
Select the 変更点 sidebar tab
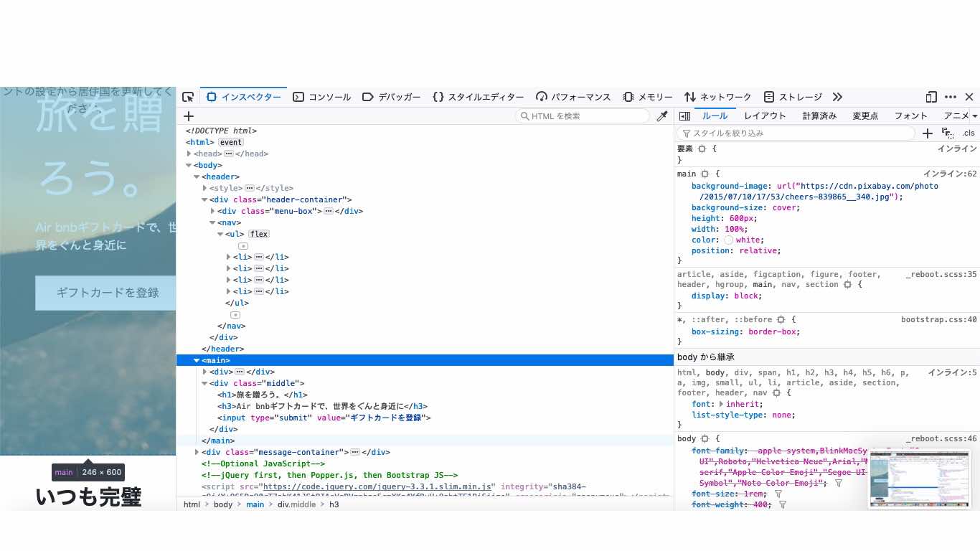865,116
